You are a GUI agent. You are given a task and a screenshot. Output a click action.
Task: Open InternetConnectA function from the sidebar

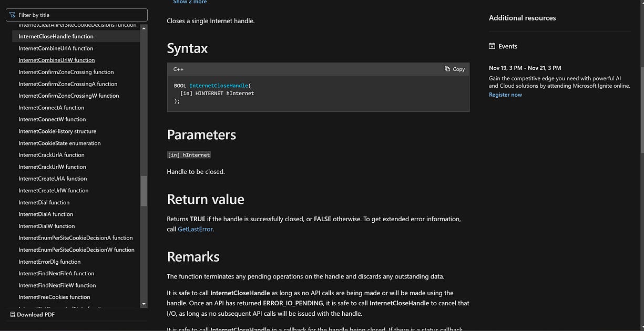click(51, 107)
